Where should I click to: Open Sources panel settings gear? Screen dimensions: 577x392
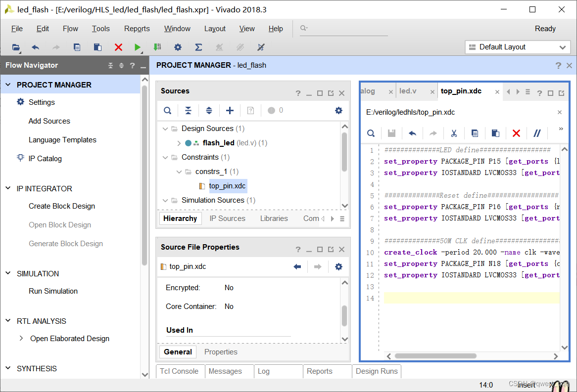coord(338,110)
